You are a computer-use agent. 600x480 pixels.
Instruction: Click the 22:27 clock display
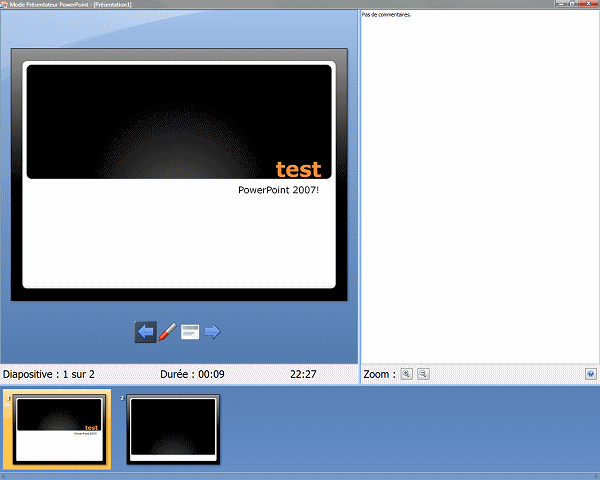[303, 374]
